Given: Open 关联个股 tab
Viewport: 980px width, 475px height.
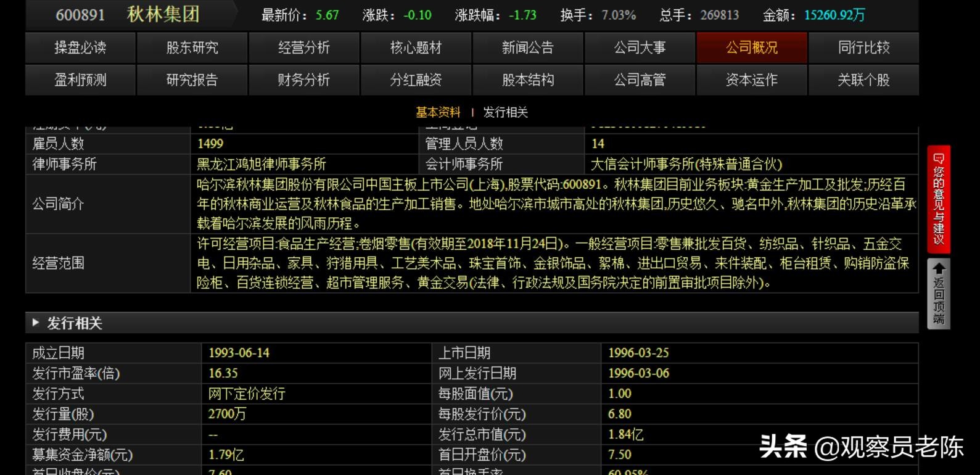Looking at the screenshot, I should [864, 80].
